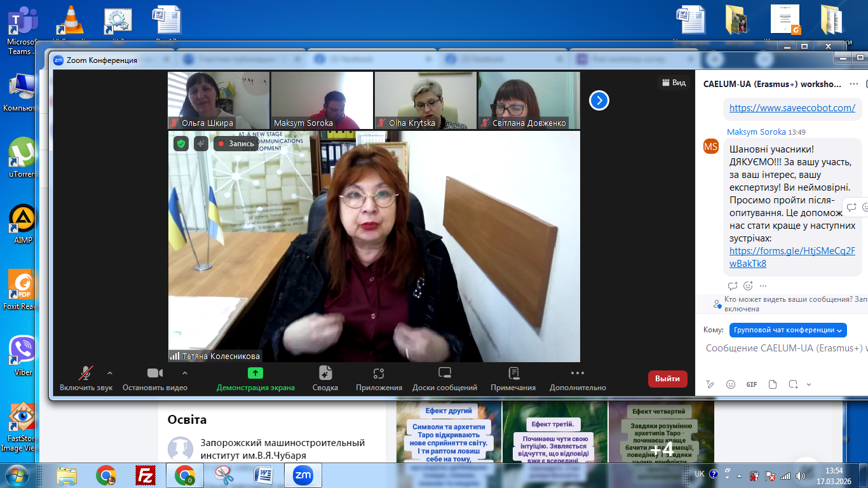Click the green encryption shield icon
This screenshot has height=488, width=868.
pyautogui.click(x=182, y=144)
